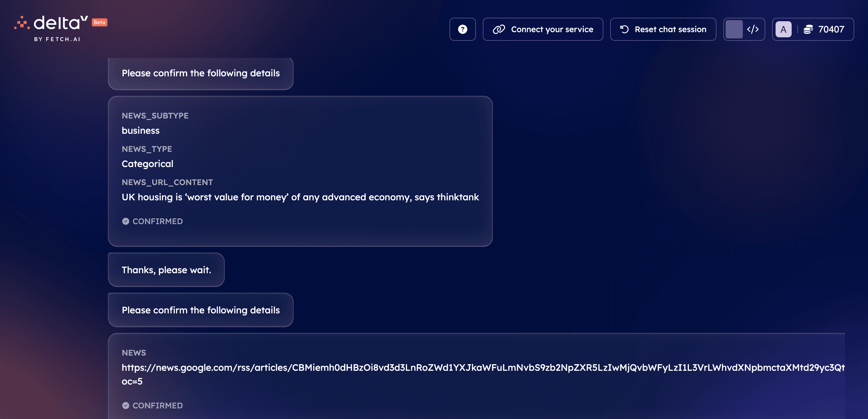868x419 pixels.
Task: Click Connect your service button
Action: click(x=542, y=29)
